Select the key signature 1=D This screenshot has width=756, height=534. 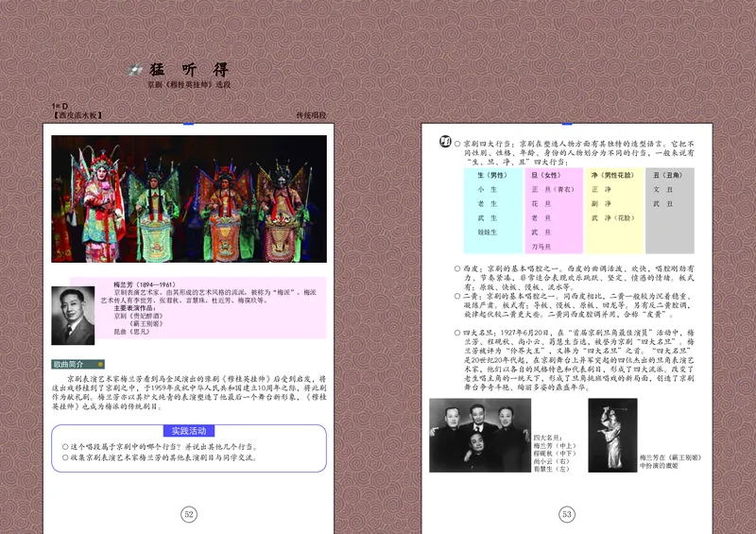coord(60,106)
